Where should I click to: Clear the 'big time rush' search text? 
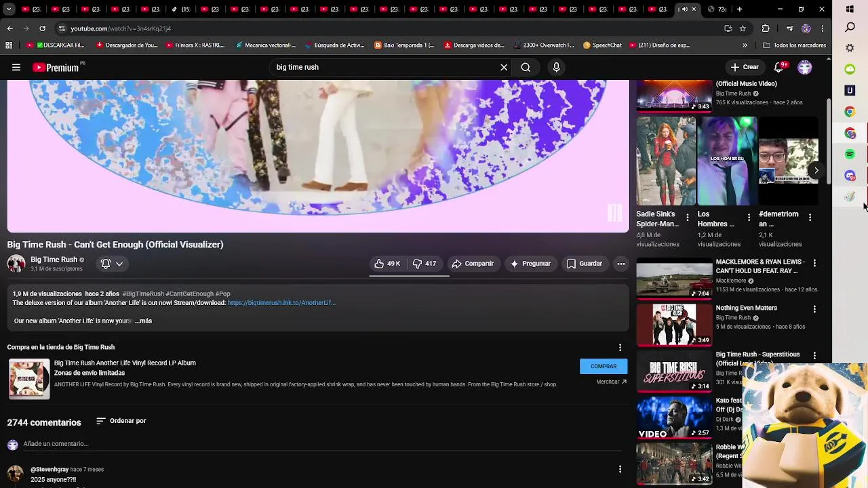click(x=504, y=67)
